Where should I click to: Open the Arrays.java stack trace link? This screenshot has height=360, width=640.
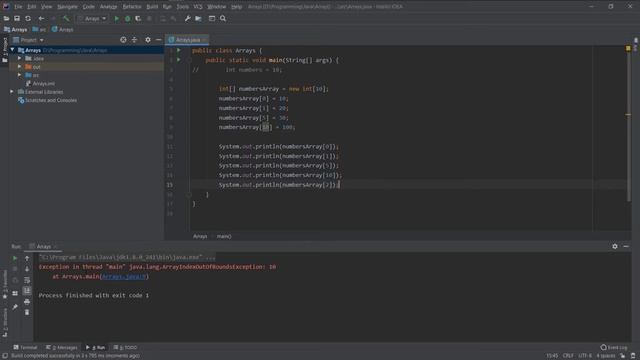124,276
